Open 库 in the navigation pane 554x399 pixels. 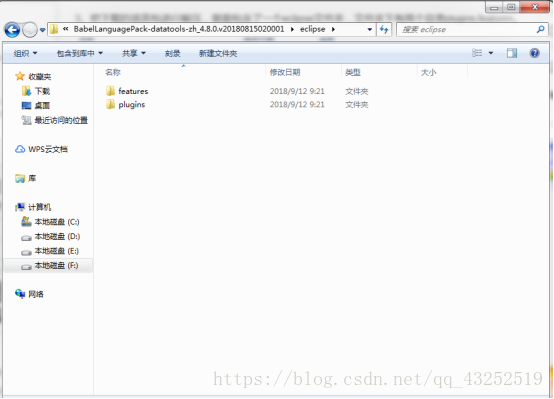(x=32, y=178)
